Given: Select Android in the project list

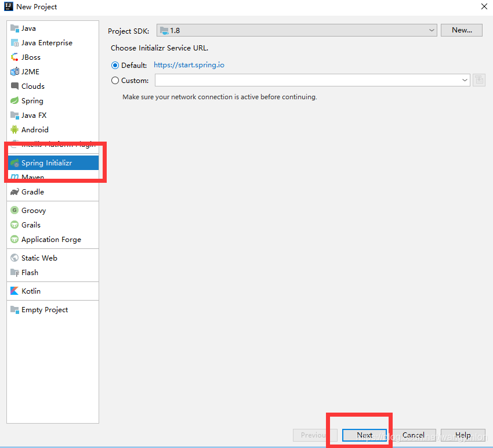Looking at the screenshot, I should click(53, 129).
